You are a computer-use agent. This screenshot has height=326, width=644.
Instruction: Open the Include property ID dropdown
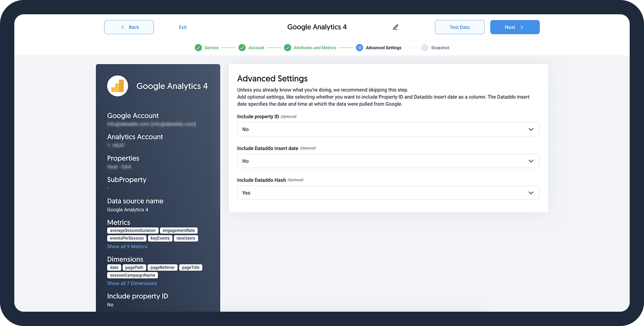(x=388, y=129)
